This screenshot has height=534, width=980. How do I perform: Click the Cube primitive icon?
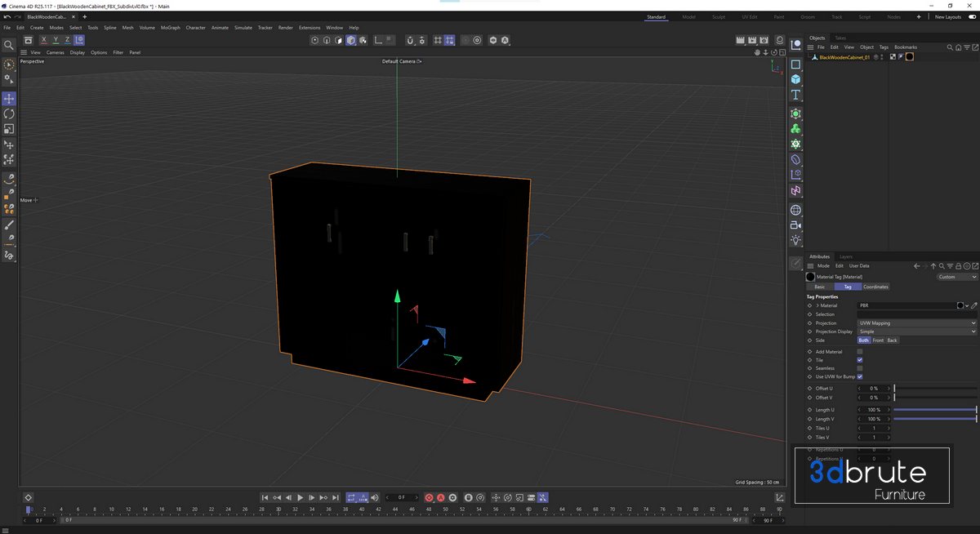795,79
